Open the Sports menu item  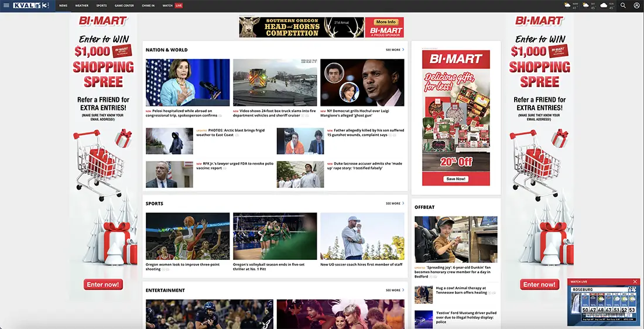[x=101, y=5]
